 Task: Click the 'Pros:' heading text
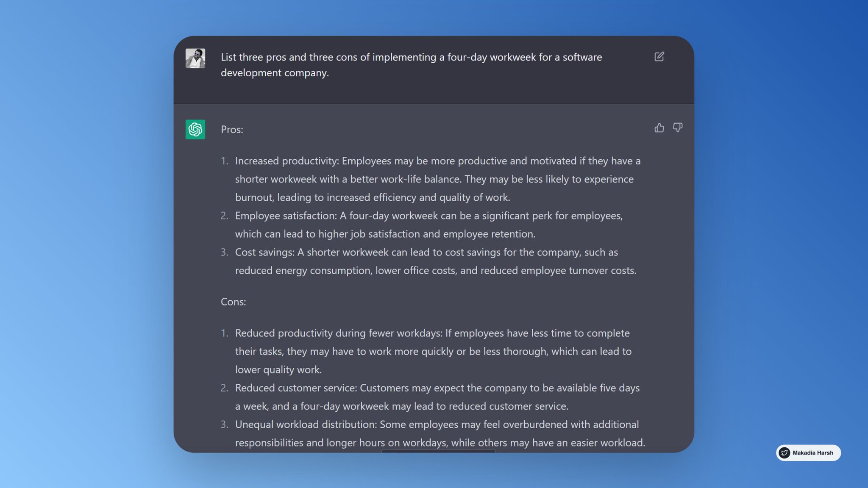232,130
